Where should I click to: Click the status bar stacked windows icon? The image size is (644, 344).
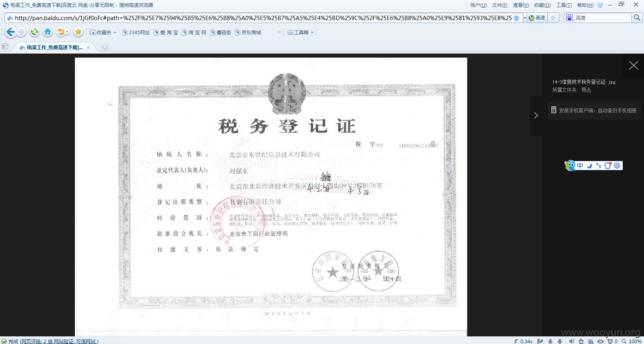[590, 341]
